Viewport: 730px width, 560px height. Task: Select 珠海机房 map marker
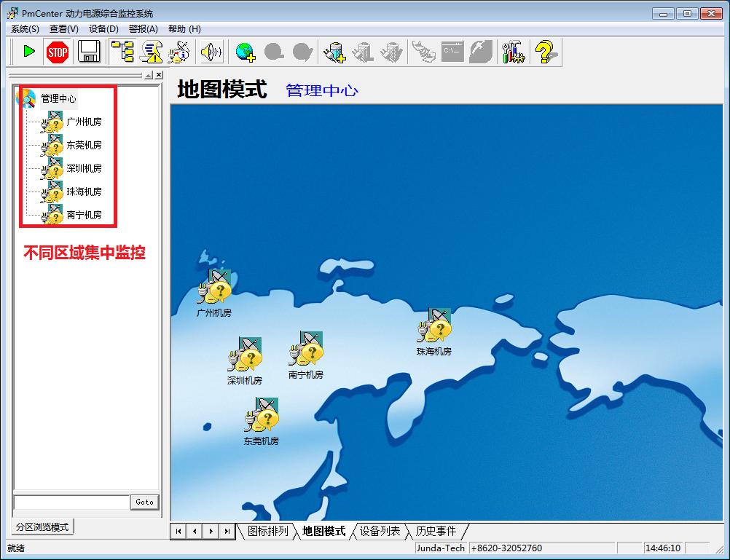click(435, 326)
